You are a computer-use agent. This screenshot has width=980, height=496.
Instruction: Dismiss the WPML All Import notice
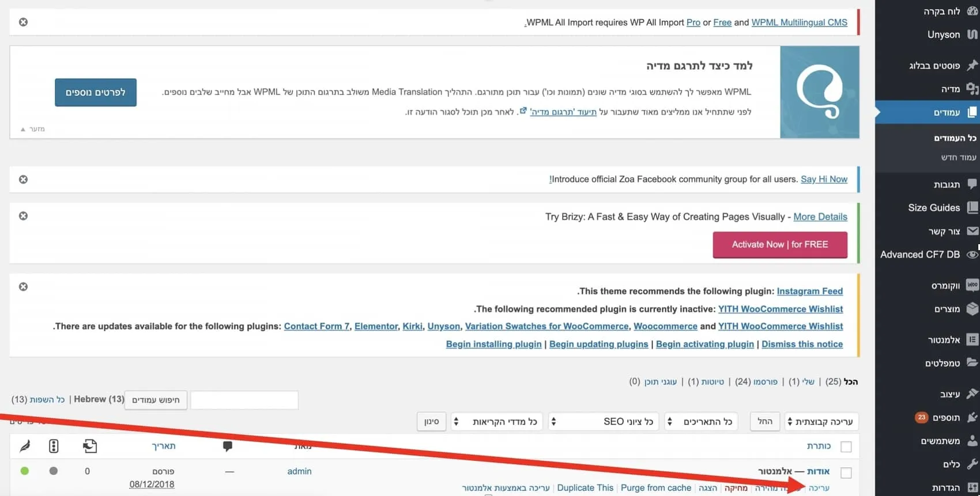pos(23,22)
